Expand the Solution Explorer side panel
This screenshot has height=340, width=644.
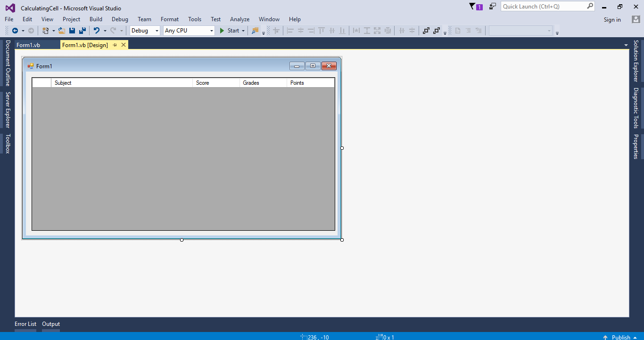click(x=636, y=61)
